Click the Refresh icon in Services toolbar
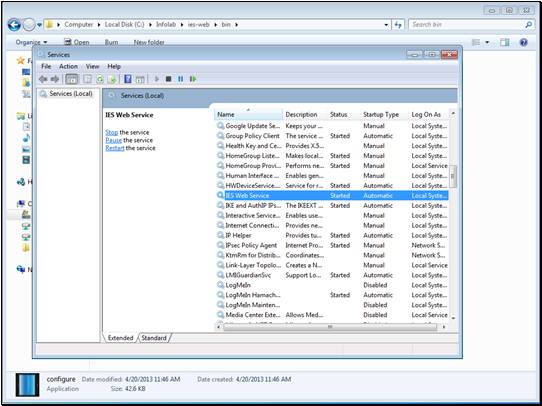Screen dimensions: 542x406 tap(100, 79)
